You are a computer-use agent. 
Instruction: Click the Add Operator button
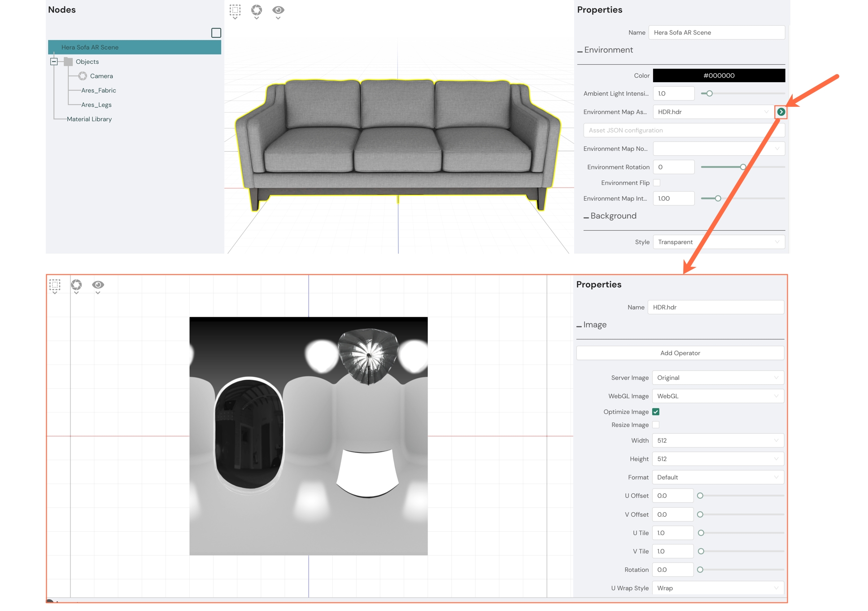(x=680, y=353)
